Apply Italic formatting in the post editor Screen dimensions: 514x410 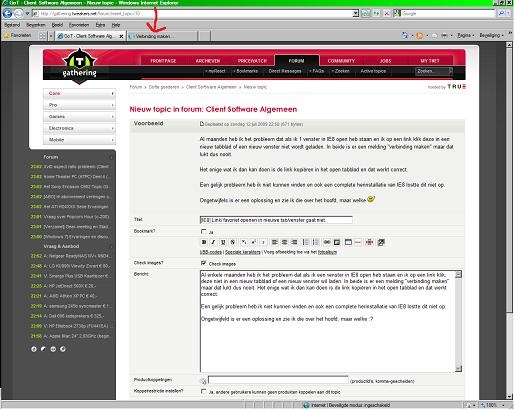[x=213, y=242]
